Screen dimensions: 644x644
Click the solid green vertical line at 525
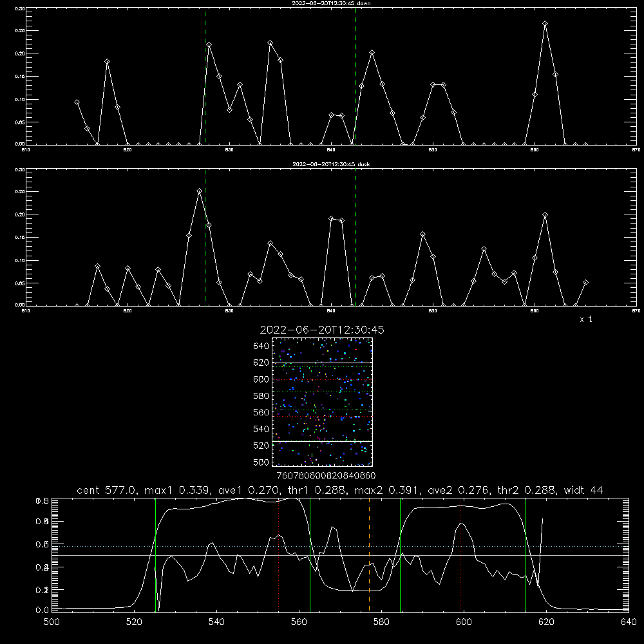tap(155, 554)
